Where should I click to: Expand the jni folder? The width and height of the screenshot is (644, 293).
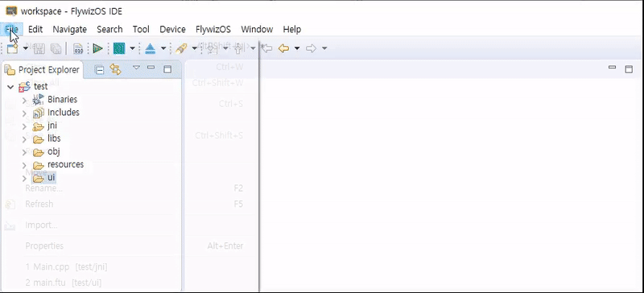tap(24, 126)
